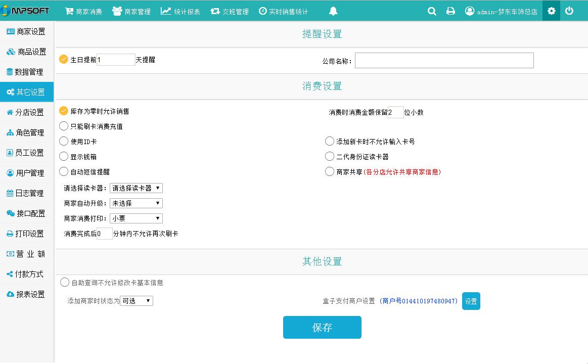Expand the 请选择读卡器 dropdown
The height and width of the screenshot is (364, 588).
coord(137,188)
